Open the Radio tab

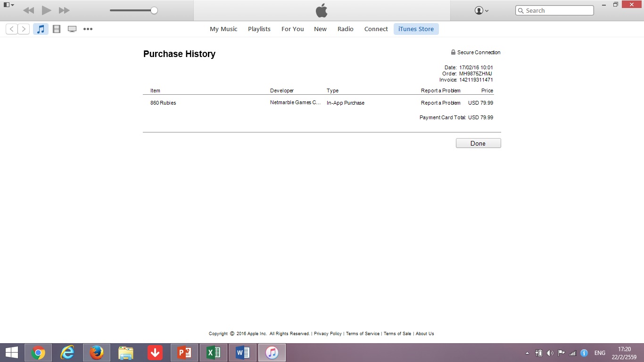(x=346, y=29)
